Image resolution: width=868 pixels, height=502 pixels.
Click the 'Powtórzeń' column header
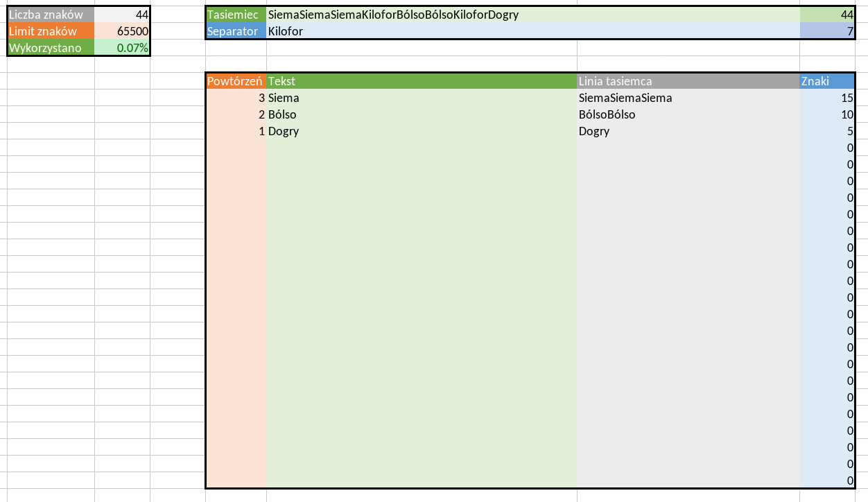coord(236,81)
